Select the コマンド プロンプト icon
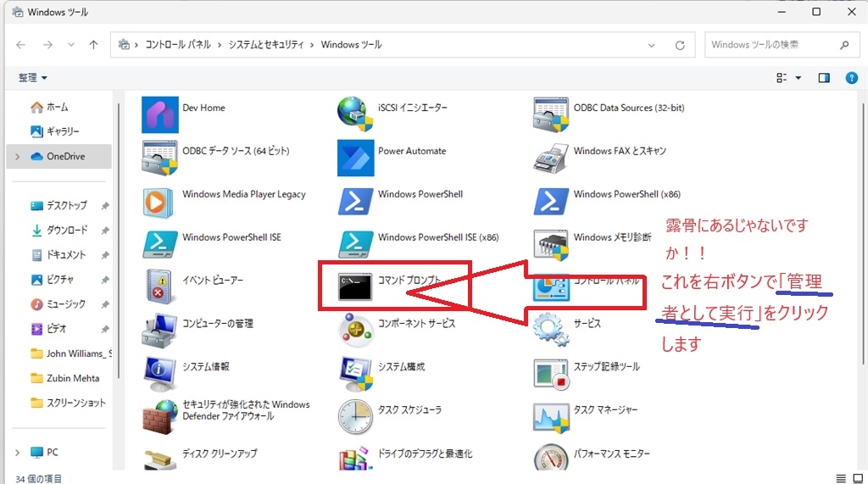The width and height of the screenshot is (868, 484). coord(355,287)
